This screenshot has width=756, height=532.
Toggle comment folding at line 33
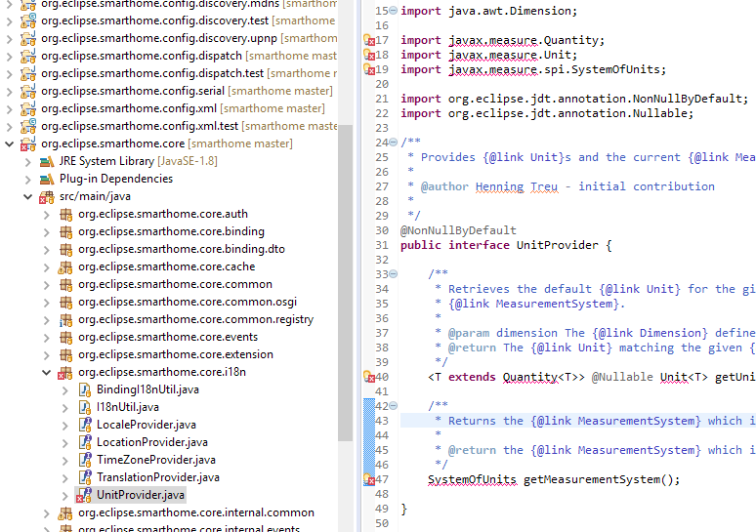click(393, 274)
